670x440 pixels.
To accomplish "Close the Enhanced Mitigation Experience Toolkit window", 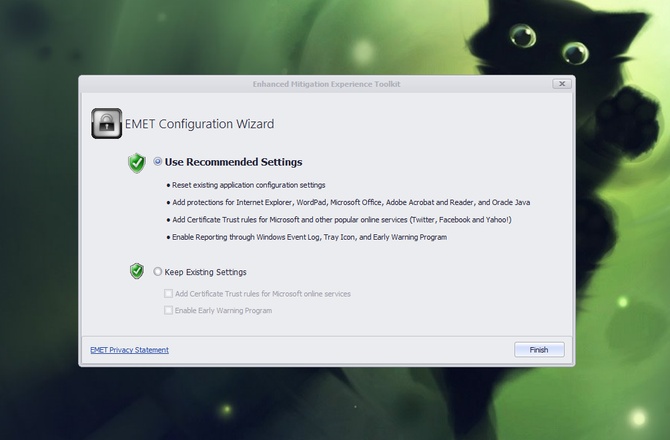I will click(x=561, y=84).
